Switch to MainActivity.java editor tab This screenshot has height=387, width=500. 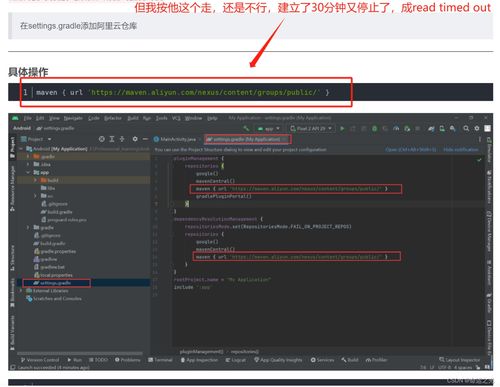point(175,139)
